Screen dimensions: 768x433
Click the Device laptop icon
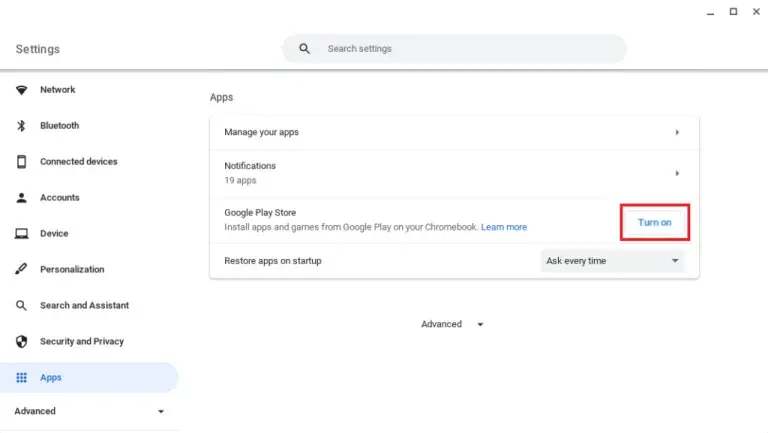21,234
